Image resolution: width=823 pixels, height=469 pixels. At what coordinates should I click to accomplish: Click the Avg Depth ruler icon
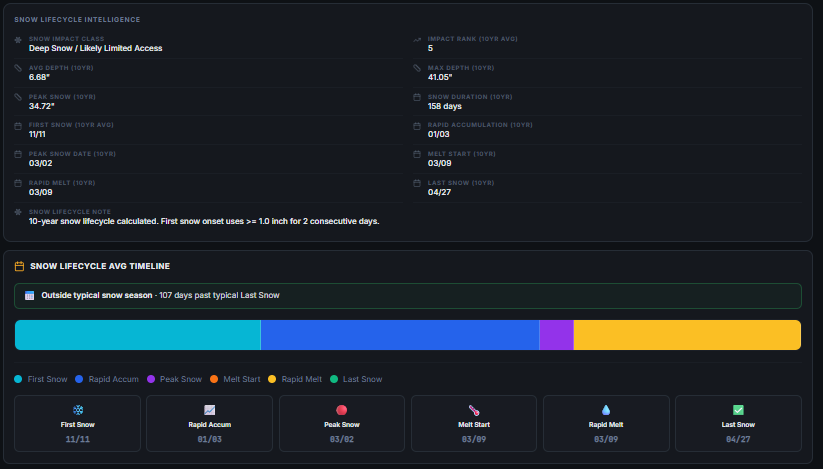tap(18, 68)
